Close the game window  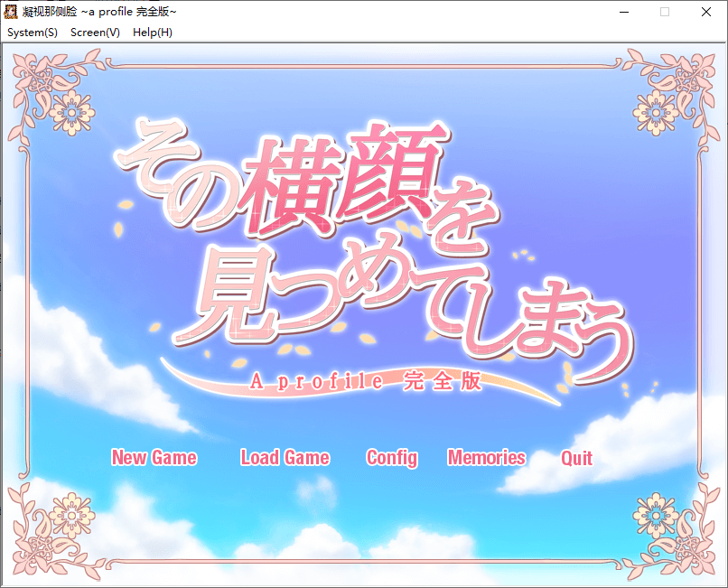tap(706, 12)
